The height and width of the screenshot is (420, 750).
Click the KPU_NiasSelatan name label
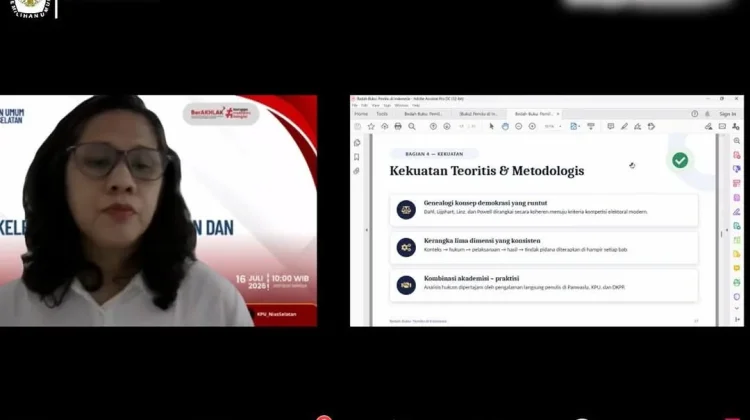276,314
